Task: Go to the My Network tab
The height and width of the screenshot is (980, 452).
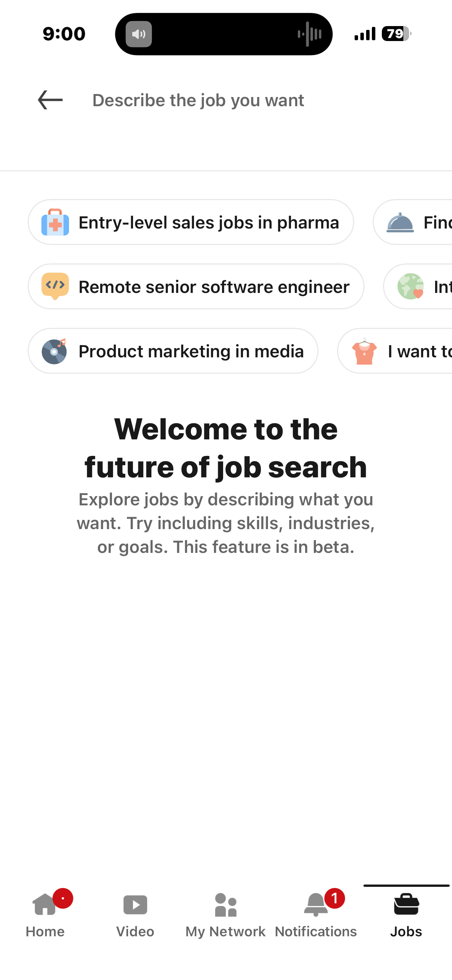Action: (225, 914)
